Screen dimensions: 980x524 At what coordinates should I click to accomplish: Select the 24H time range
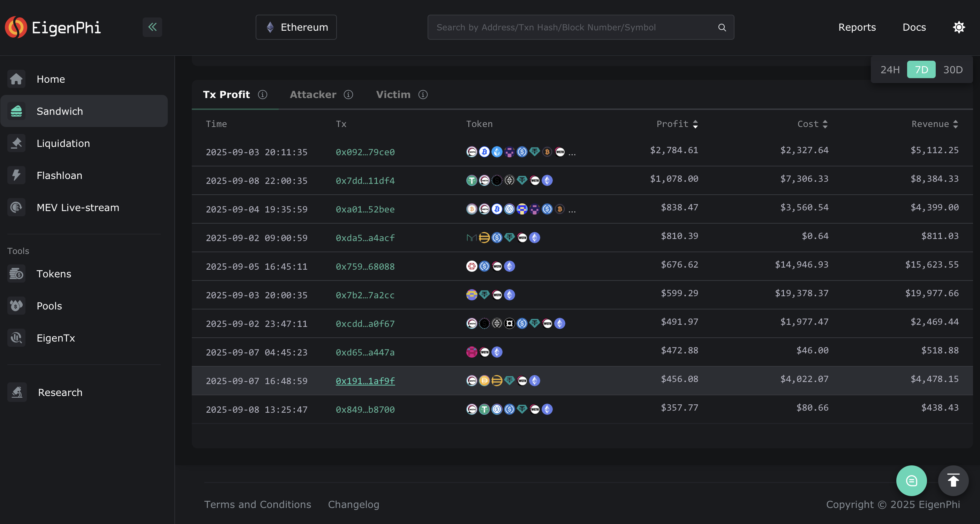[890, 70]
